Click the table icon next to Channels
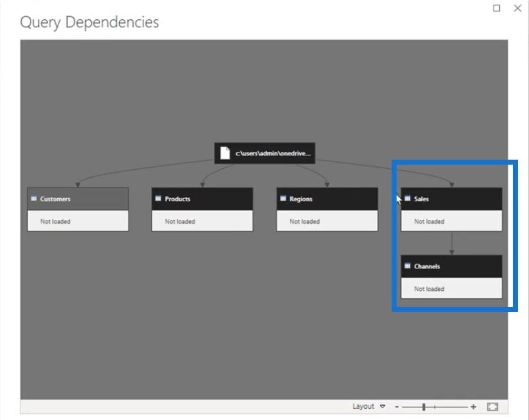The height and width of the screenshot is (420, 529). (x=408, y=266)
